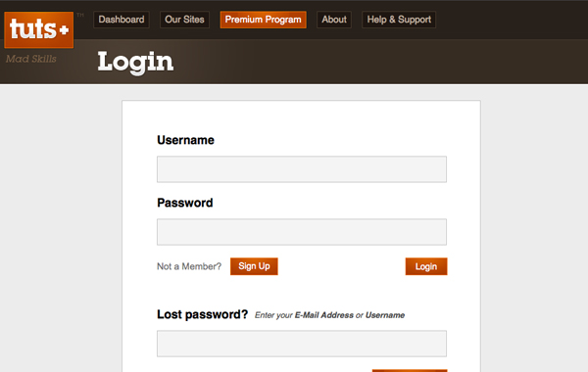
Task: Click the Lost password? heading
Action: click(x=203, y=314)
